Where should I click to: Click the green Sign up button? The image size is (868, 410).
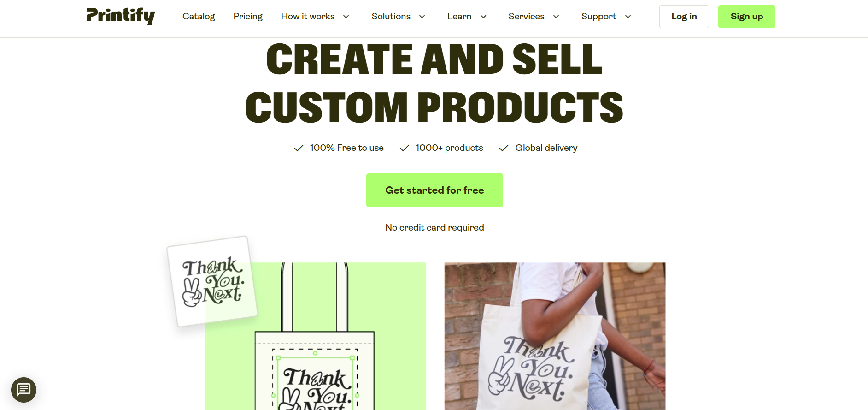click(747, 17)
